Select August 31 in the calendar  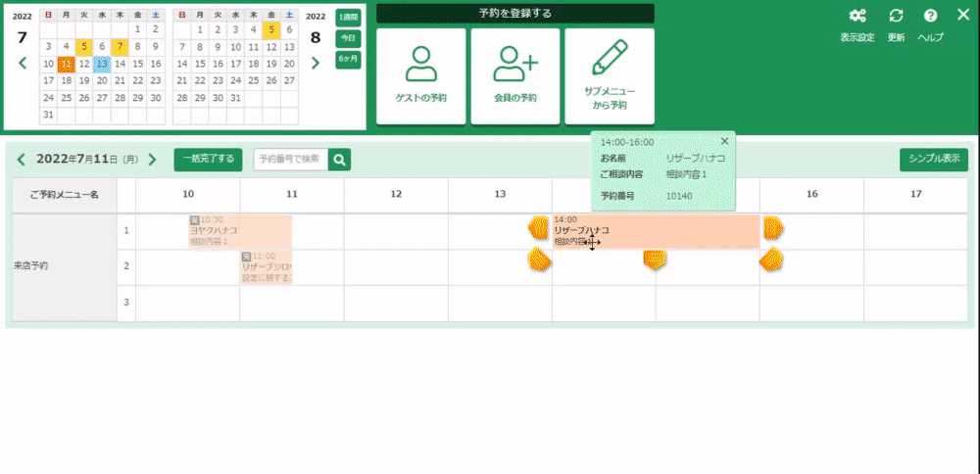point(235,98)
